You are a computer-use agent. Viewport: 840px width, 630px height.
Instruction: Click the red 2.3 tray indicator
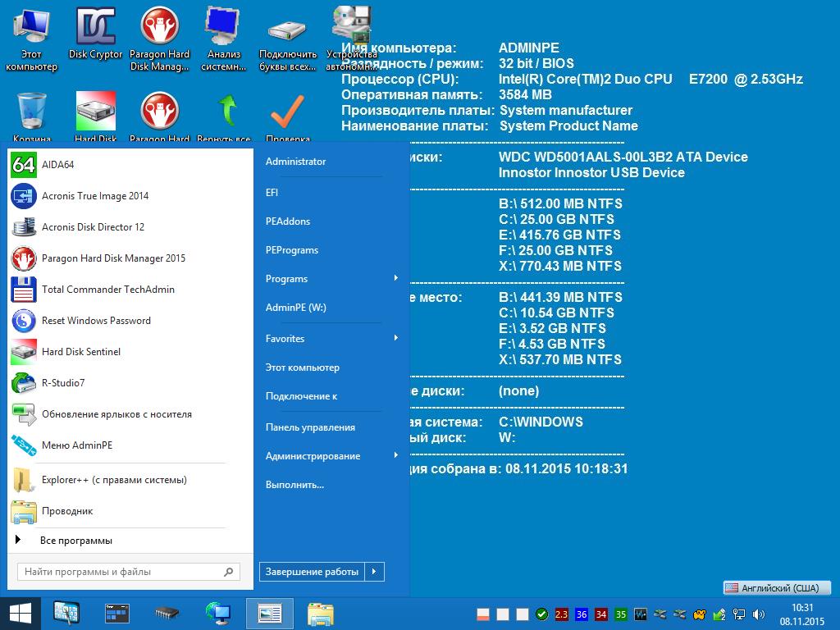pyautogui.click(x=561, y=614)
